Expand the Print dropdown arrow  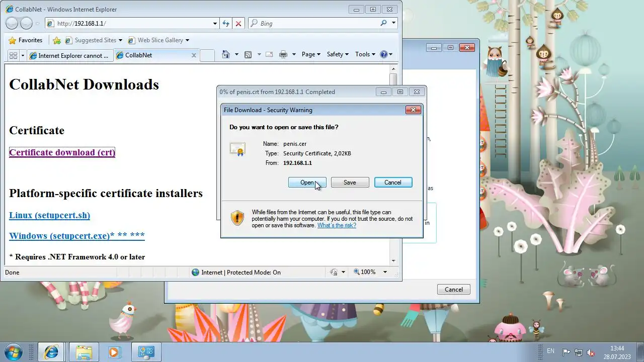(294, 54)
